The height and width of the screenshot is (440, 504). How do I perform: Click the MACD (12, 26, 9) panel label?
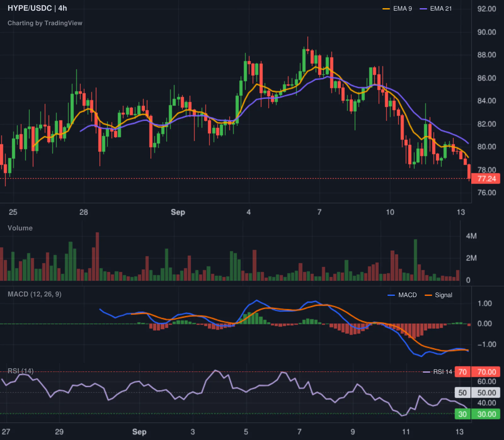click(35, 294)
